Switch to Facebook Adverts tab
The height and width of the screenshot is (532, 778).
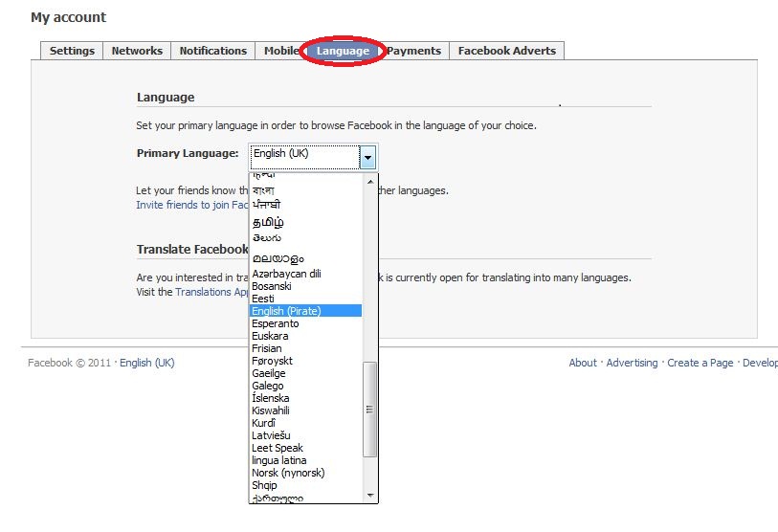[506, 51]
